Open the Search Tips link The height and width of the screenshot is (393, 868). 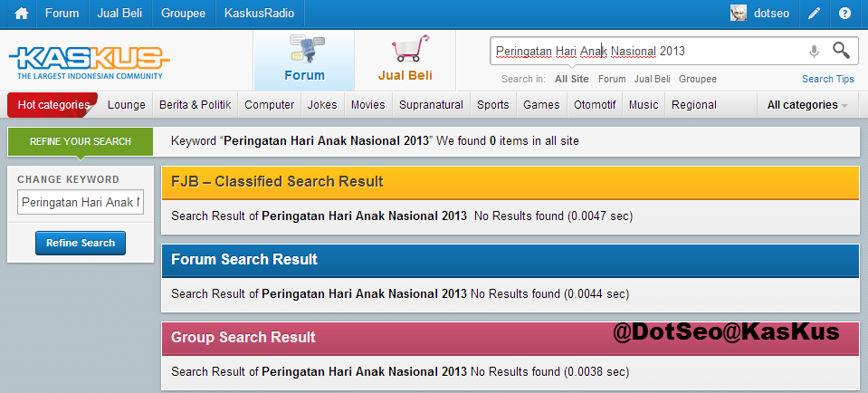827,79
